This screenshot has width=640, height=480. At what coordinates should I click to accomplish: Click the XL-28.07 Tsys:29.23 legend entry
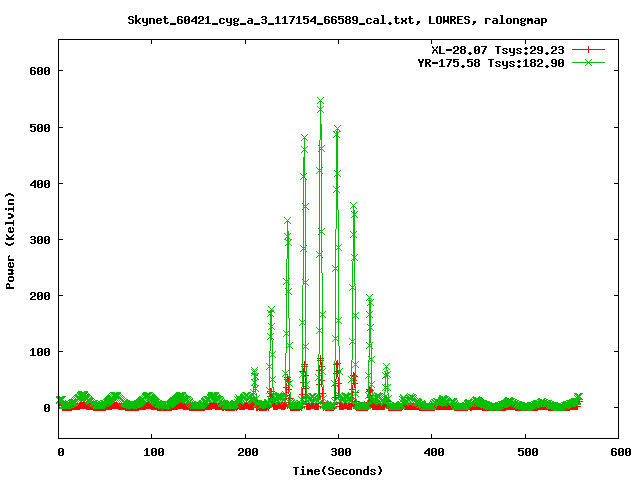[498, 50]
